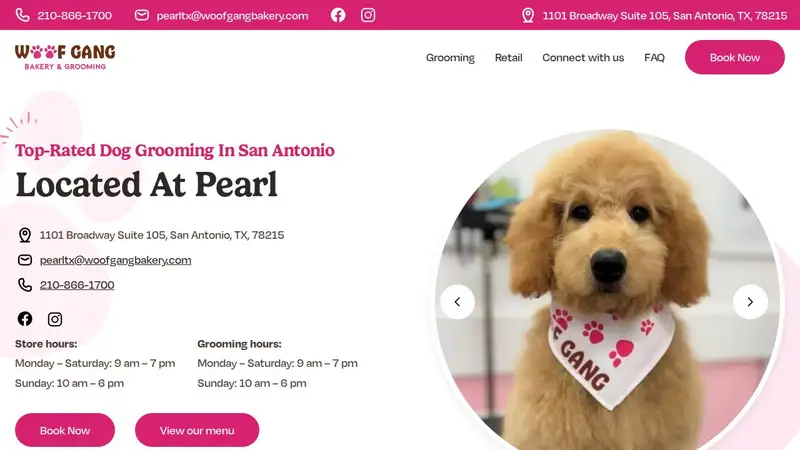Click the Woof Gang Bakery & Grooming logo
The image size is (800, 450).
65,57
